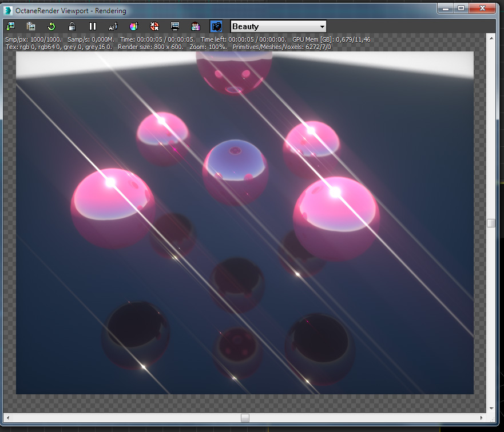Click the save render image icon
504x432 pixels.
point(11,26)
